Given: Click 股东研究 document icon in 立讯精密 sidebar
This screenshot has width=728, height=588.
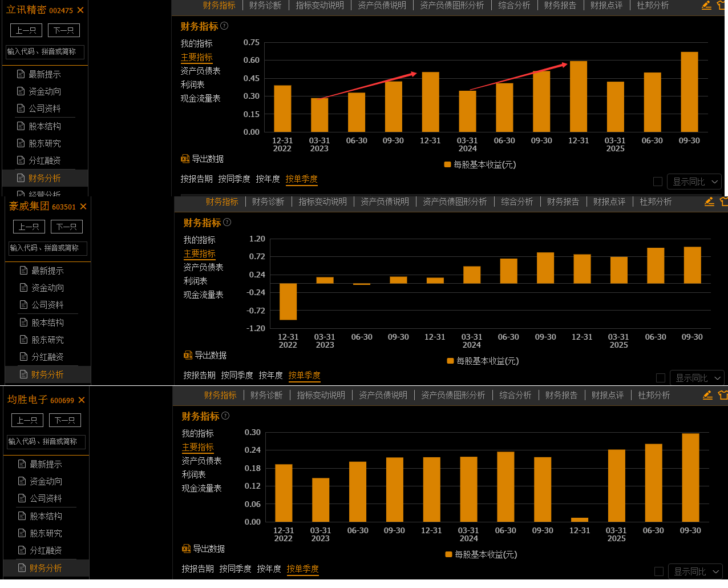Looking at the screenshot, I should (21, 143).
